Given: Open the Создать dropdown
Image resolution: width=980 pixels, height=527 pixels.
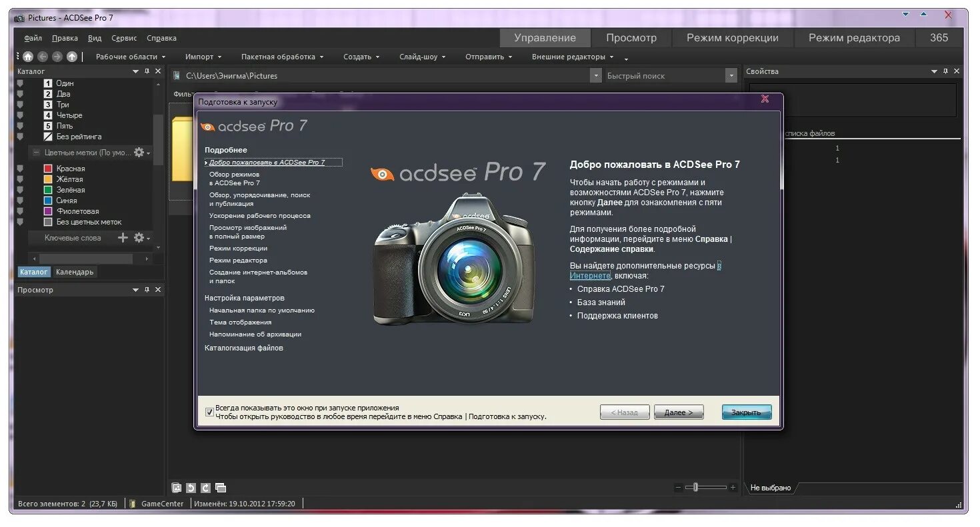Looking at the screenshot, I should (361, 57).
